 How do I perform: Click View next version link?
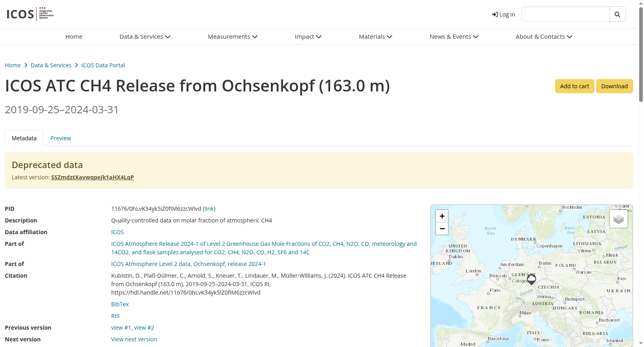click(x=134, y=339)
